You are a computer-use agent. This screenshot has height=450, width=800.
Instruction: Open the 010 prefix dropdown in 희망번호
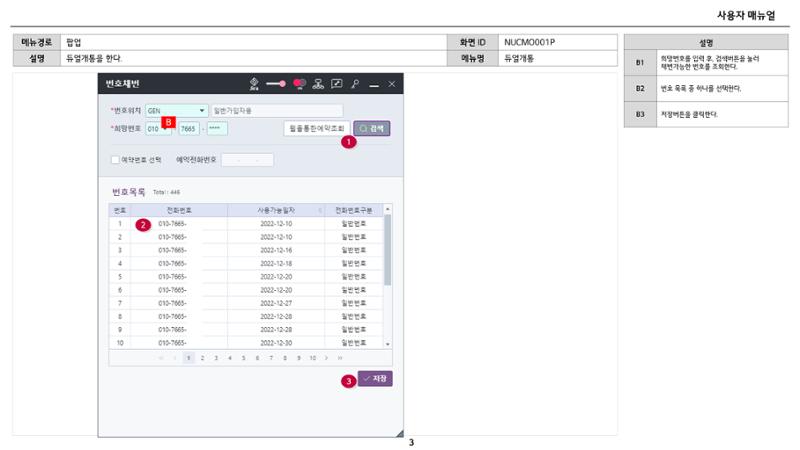point(158,129)
